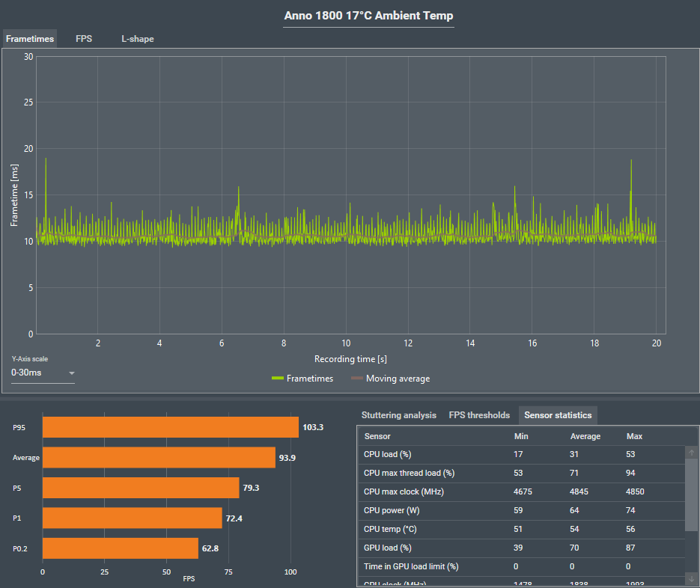
Task: Select the CPU load (%) row
Action: point(521,454)
